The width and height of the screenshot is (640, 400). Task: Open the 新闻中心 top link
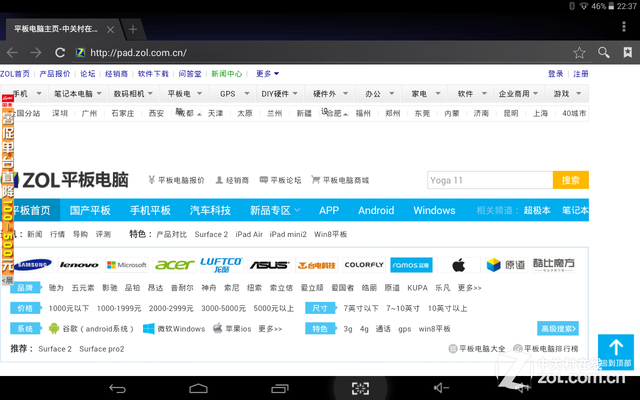[x=227, y=73]
